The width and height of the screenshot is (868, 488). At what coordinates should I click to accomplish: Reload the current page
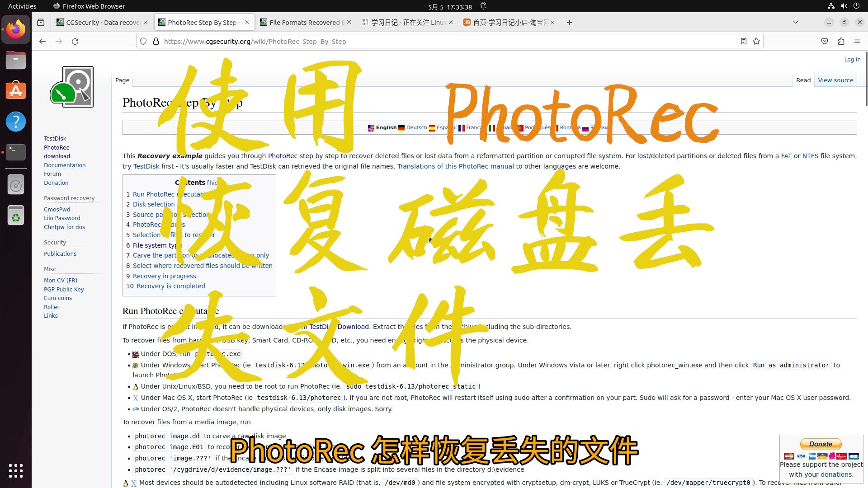click(x=75, y=41)
